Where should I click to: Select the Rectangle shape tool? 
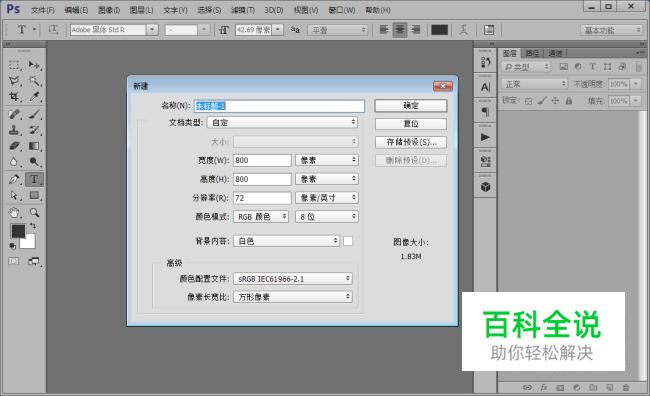34,195
